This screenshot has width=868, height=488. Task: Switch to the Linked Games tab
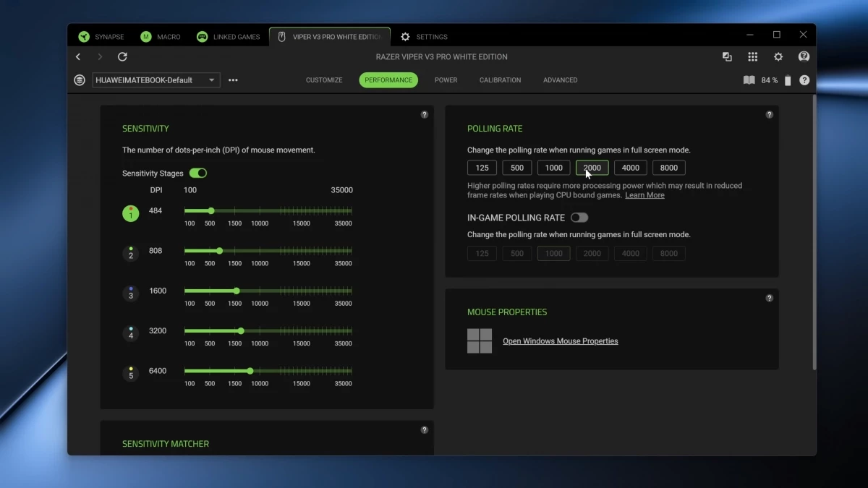[228, 37]
